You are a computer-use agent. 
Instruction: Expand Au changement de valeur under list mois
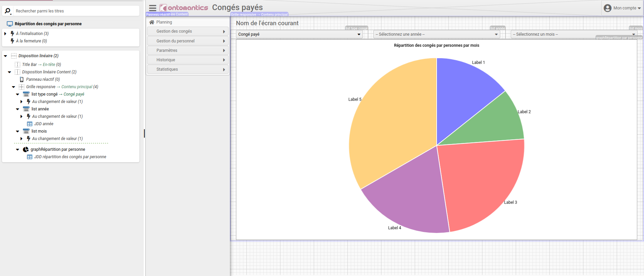pyautogui.click(x=22, y=139)
